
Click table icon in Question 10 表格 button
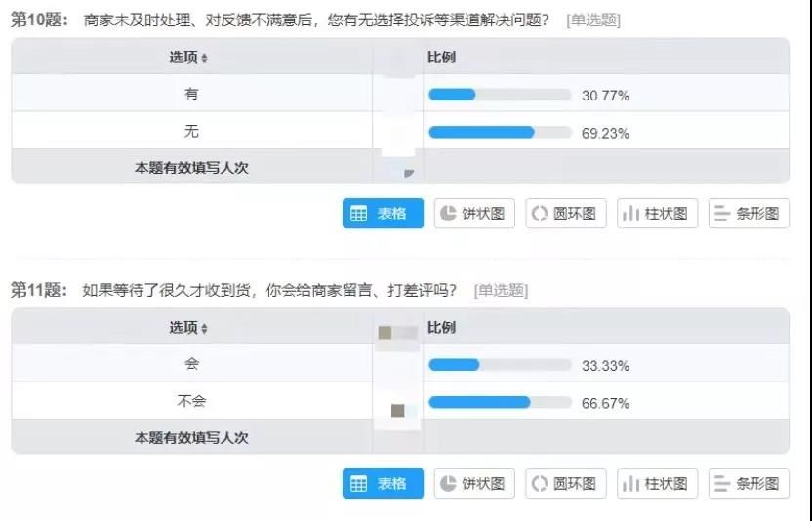[359, 214]
